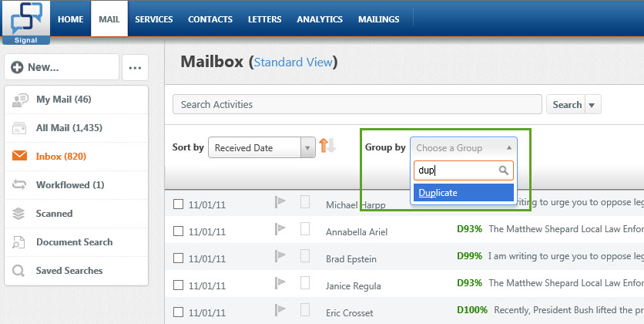Viewport: 644px width, 324px height.
Task: Click the group filter box containing 'dup'
Action: [463, 170]
